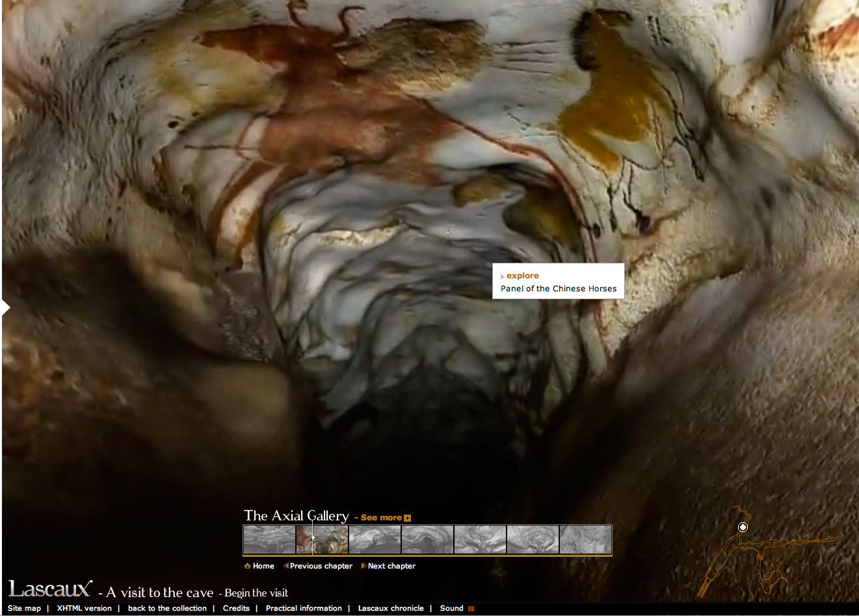Click the Home house icon

[247, 566]
